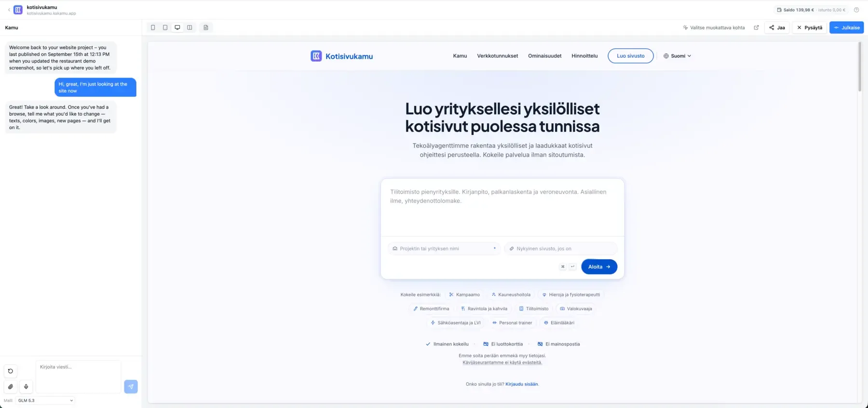Click the Aloita start button
This screenshot has width=868, height=408.
[x=599, y=266]
